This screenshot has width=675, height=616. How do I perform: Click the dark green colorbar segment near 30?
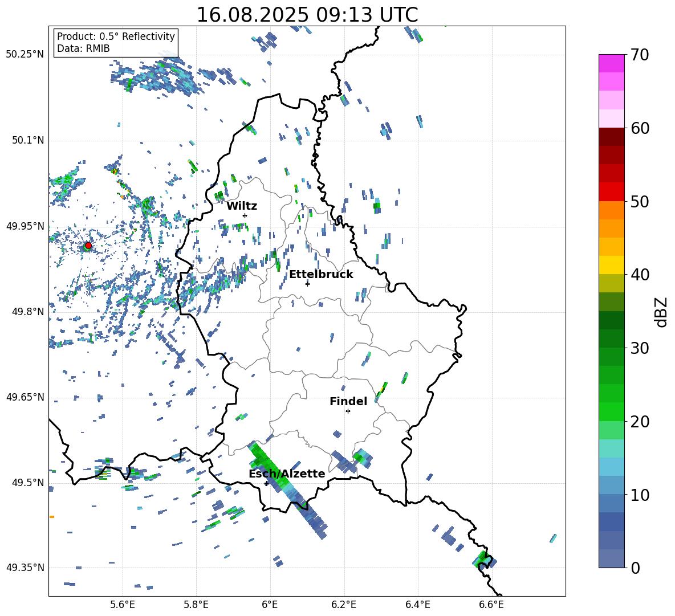coord(611,338)
